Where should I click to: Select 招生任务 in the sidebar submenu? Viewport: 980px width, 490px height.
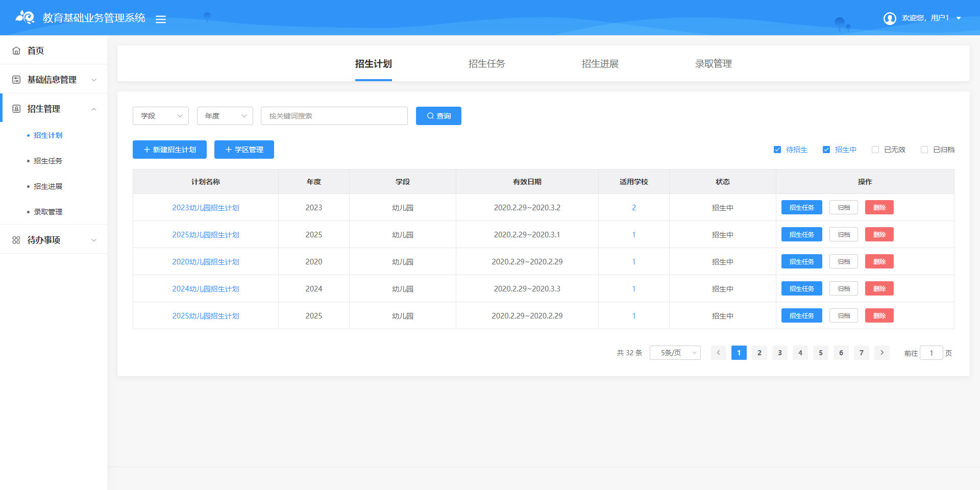[x=48, y=161]
